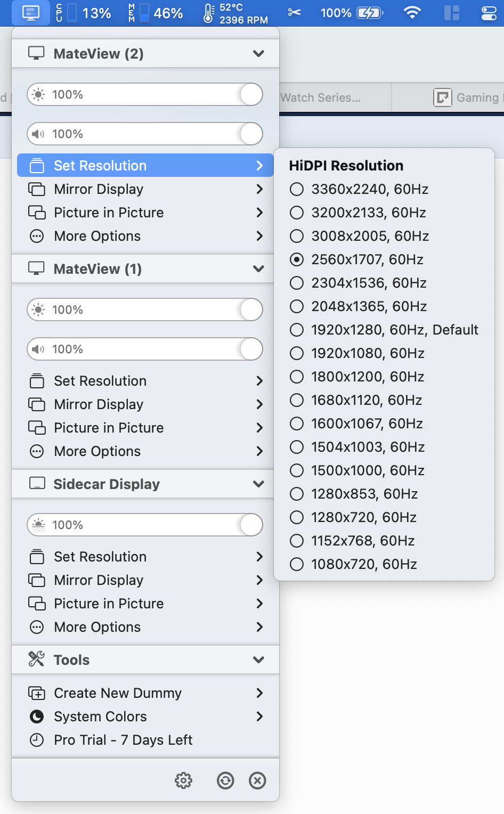Screen dimensions: 504x814
Task: Adjust MateView (1) volume slider
Action: pyautogui.click(x=145, y=349)
